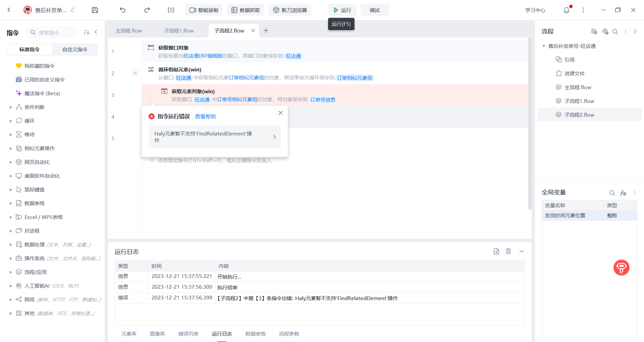Close the instruction error popup
This screenshot has width=644, height=342.
coord(280,113)
